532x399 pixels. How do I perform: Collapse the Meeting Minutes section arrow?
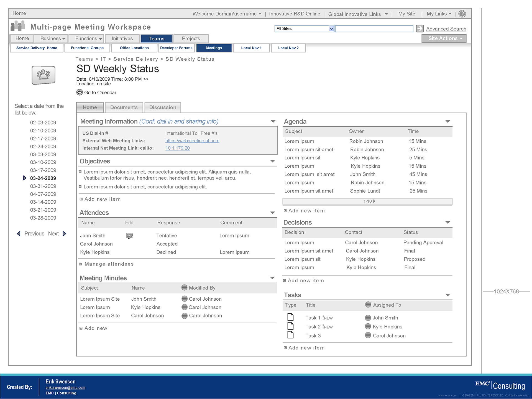(272, 278)
